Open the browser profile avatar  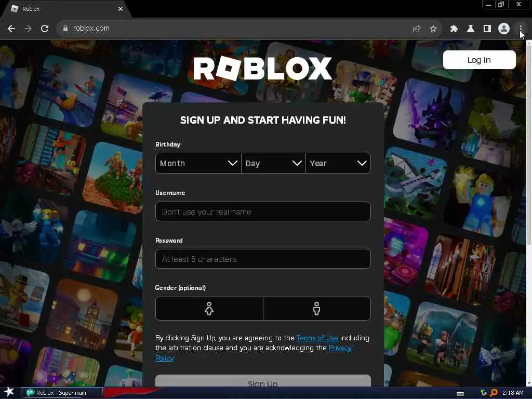(504, 29)
